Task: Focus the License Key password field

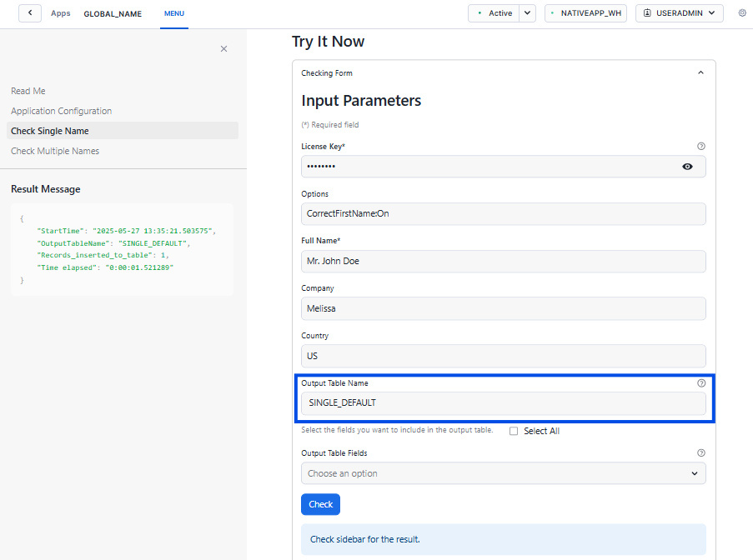Action: (x=504, y=167)
